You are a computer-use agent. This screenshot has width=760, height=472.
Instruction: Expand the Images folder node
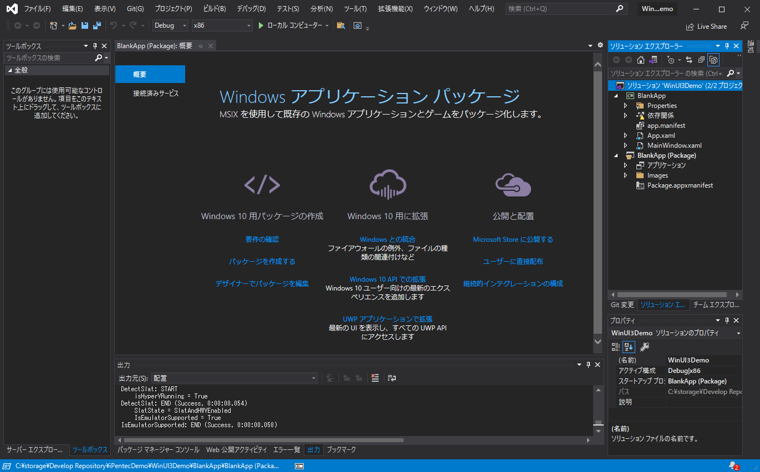[625, 175]
